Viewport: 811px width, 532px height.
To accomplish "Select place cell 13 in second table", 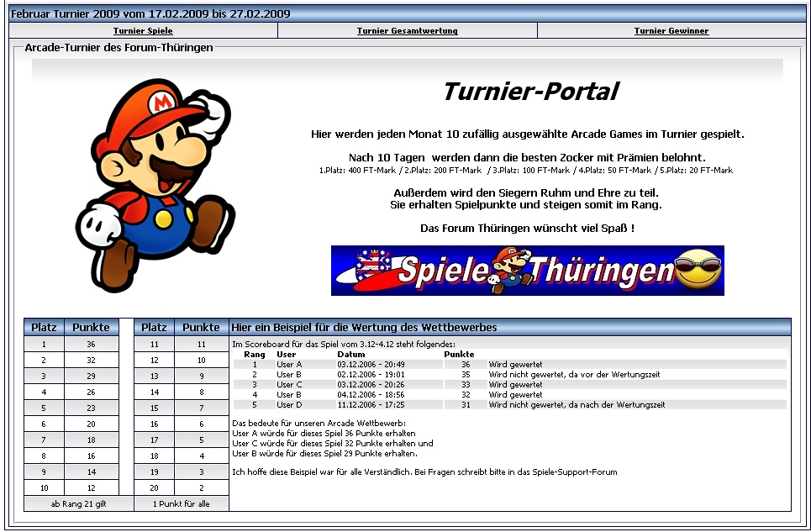I will tap(154, 377).
